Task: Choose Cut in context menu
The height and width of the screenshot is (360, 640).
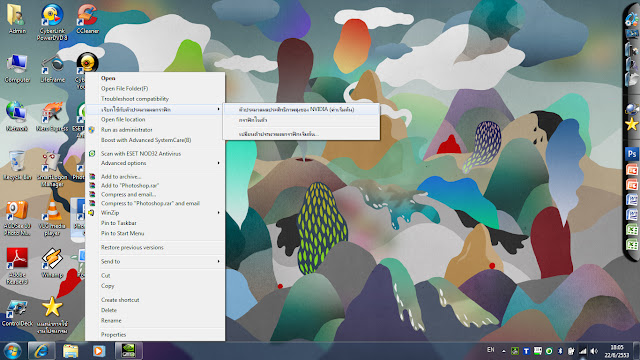Action: tap(155, 276)
